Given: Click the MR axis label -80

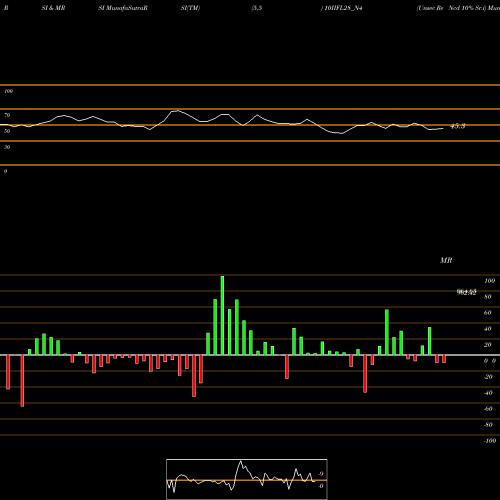Looking at the screenshot, I should (488, 425).
